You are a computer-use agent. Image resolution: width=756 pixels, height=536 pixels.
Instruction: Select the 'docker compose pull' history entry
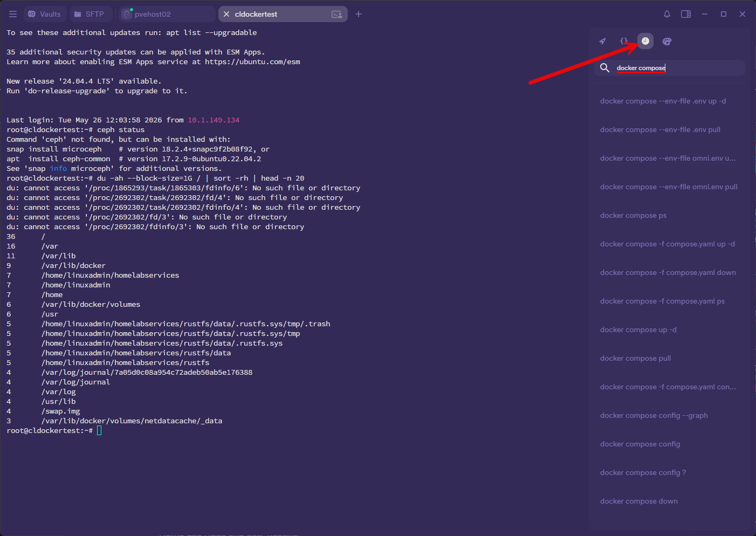coord(670,358)
